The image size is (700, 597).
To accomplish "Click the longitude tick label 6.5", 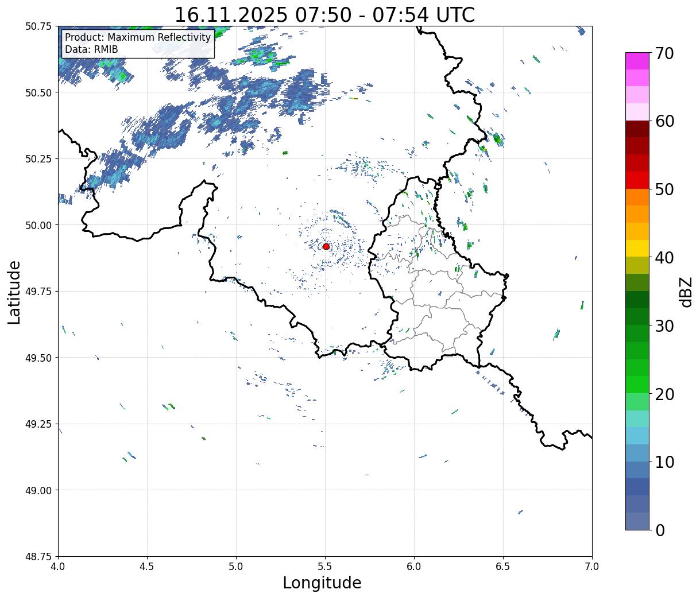I will [503, 567].
